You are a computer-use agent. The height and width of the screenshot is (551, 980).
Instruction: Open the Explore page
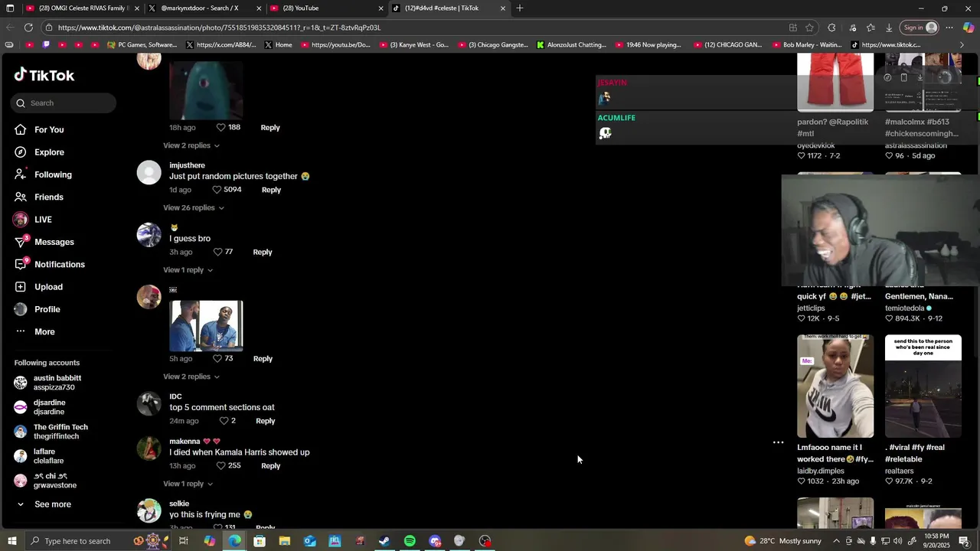(x=49, y=152)
